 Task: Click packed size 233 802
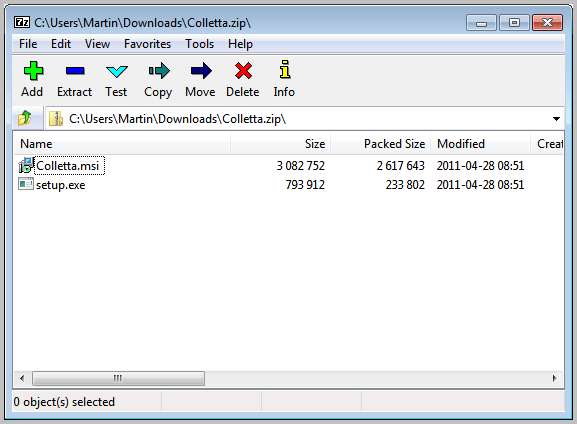405,185
